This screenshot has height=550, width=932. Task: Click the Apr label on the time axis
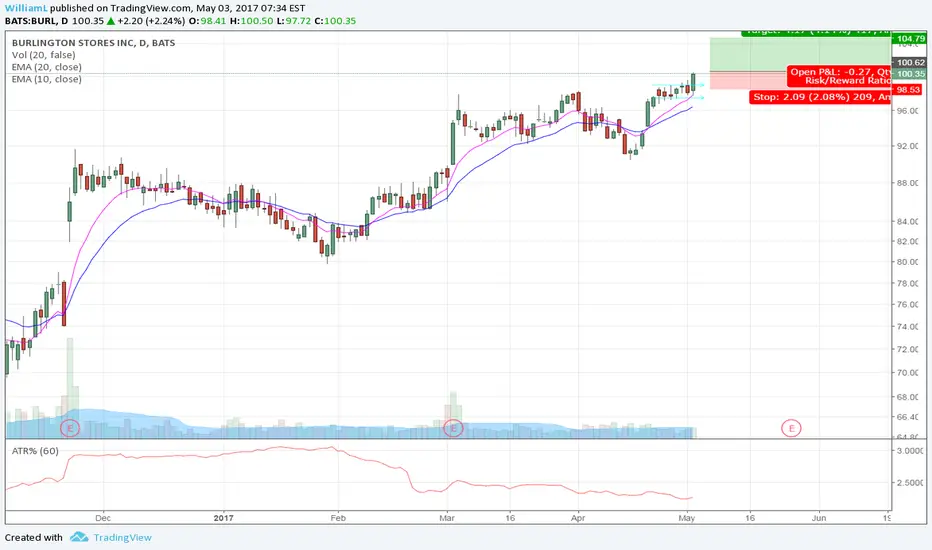(x=578, y=518)
